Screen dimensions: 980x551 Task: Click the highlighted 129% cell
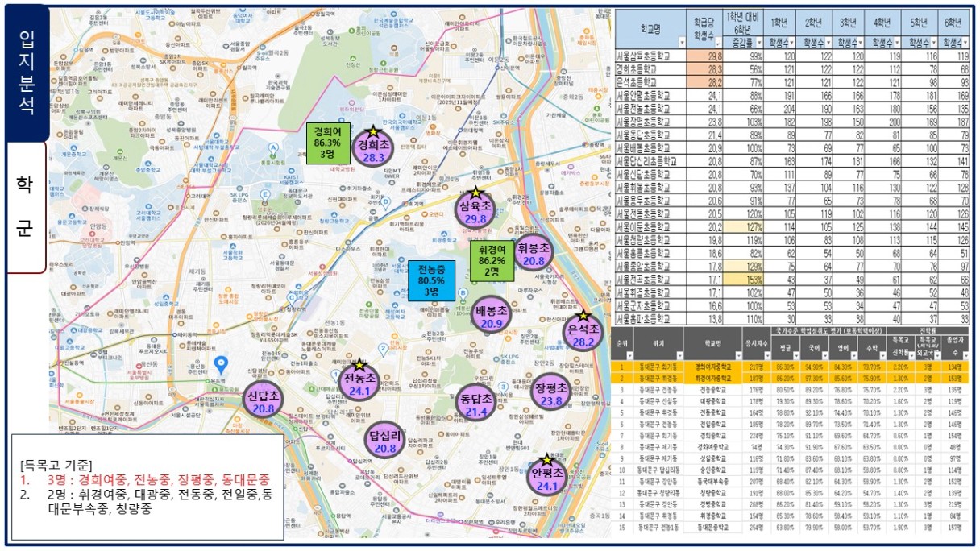pos(745,265)
